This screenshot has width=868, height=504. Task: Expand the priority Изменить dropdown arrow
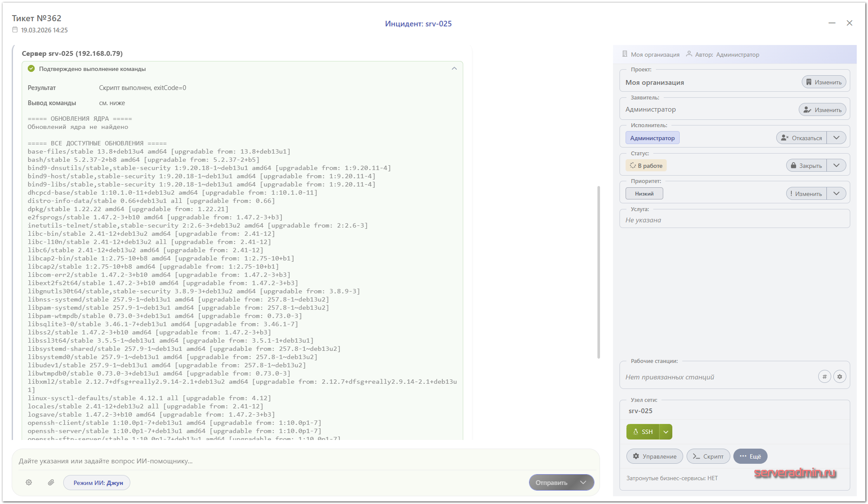(x=836, y=194)
